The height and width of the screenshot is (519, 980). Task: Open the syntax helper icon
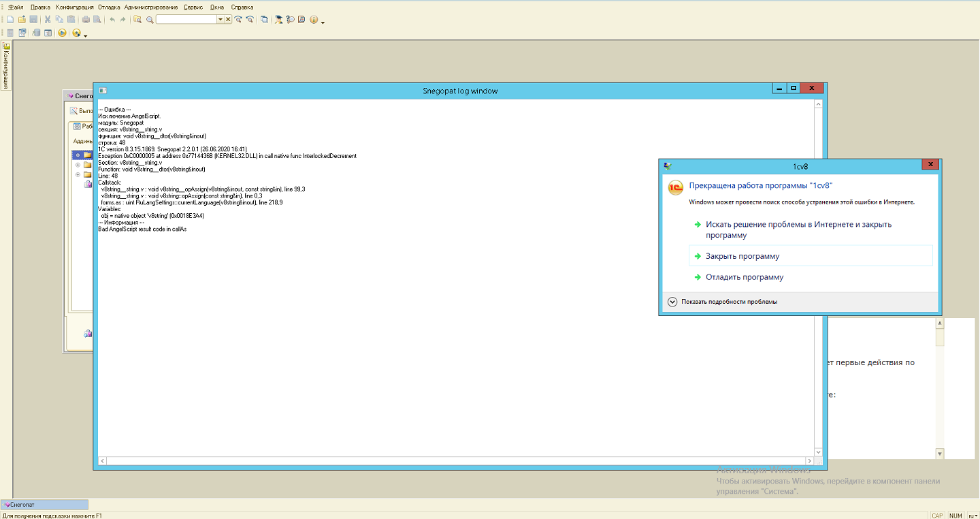[301, 20]
